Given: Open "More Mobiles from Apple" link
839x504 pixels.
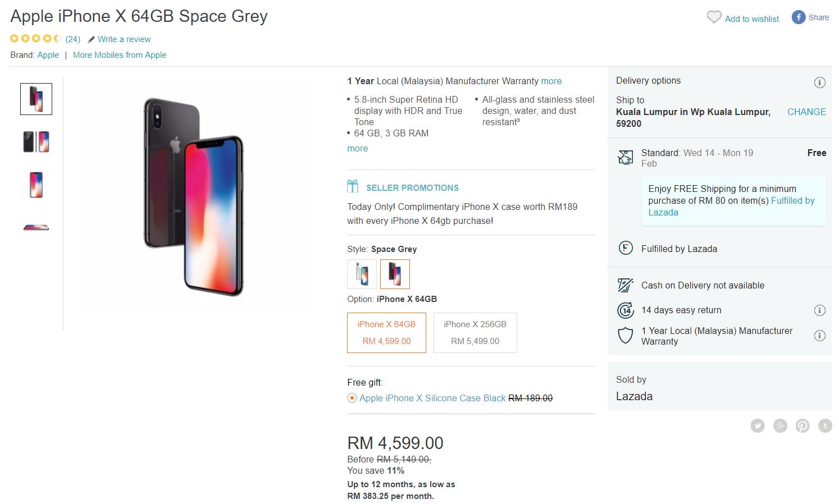Looking at the screenshot, I should (120, 55).
